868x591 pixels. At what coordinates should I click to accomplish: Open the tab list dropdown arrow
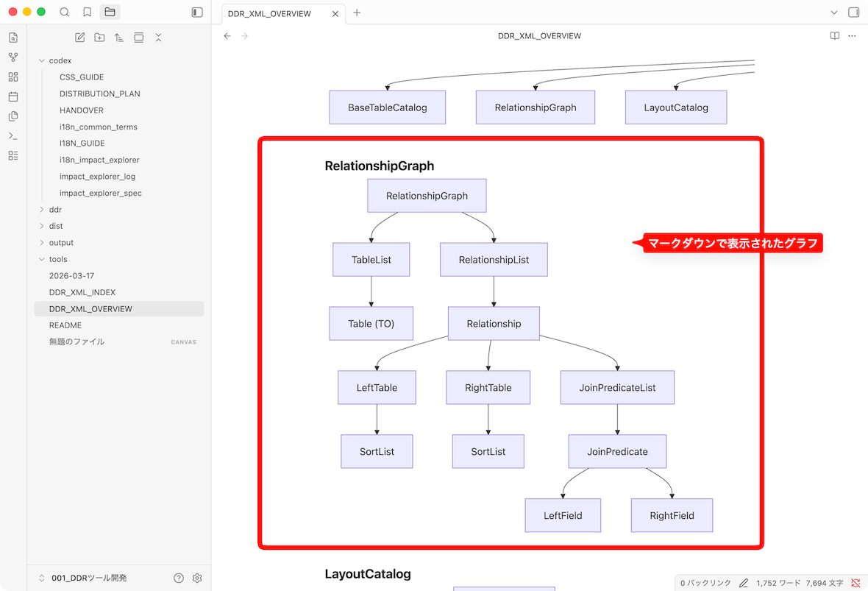tap(833, 13)
